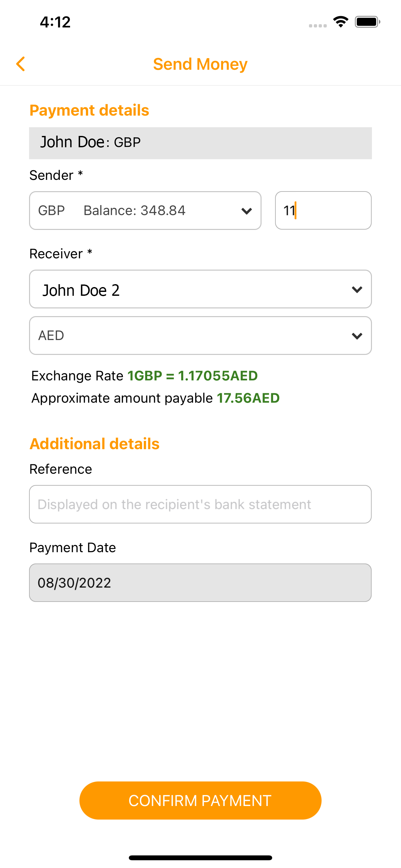Tap the Send Money title
The height and width of the screenshot is (868, 401).
pyautogui.click(x=200, y=64)
